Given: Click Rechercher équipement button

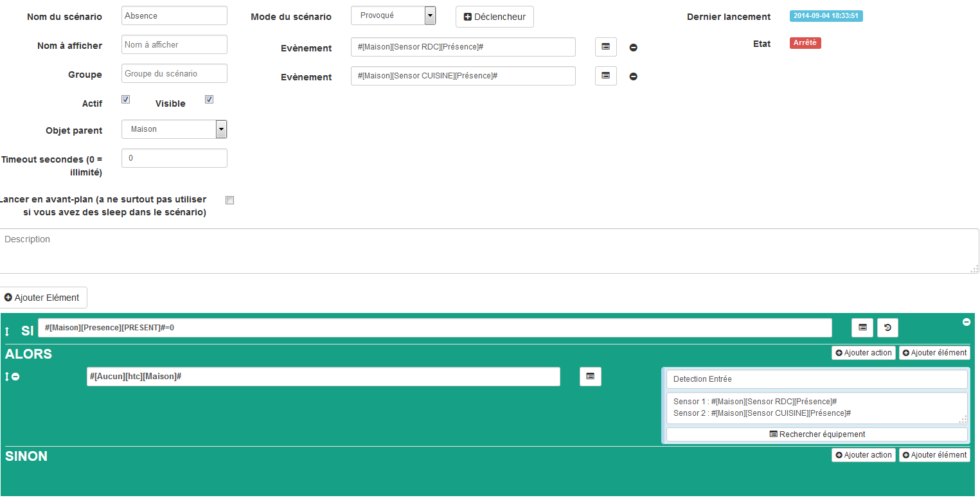Looking at the screenshot, I should 817,434.
